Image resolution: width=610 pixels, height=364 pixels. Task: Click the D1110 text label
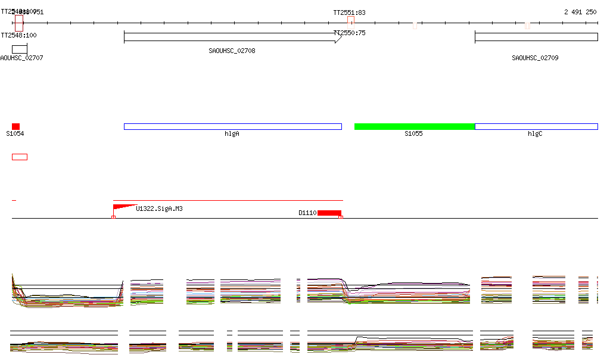point(307,213)
